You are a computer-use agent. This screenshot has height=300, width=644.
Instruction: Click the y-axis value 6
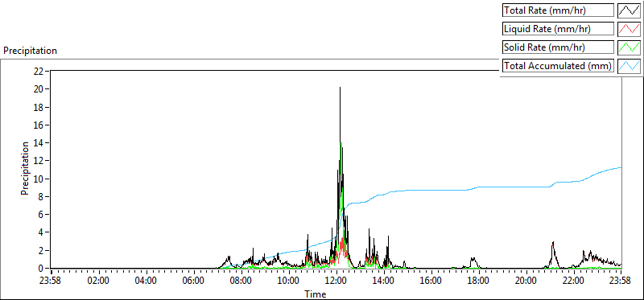[41, 215]
